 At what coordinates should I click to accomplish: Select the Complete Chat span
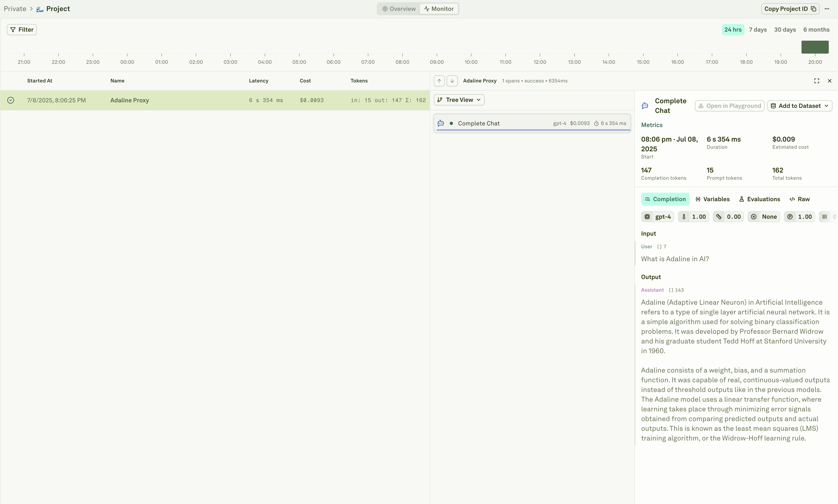click(x=532, y=123)
